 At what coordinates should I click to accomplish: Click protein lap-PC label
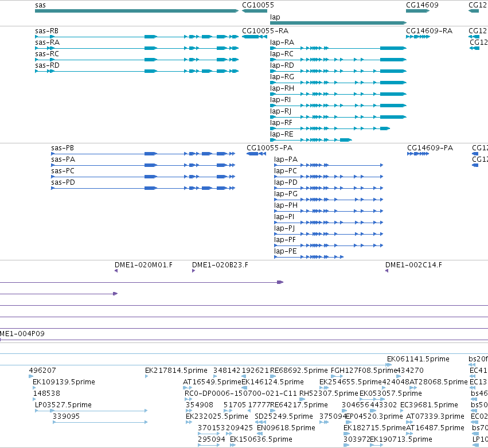(x=286, y=171)
